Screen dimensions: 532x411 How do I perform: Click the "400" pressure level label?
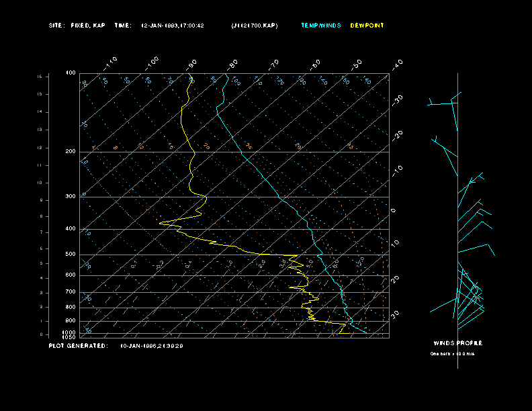click(71, 228)
